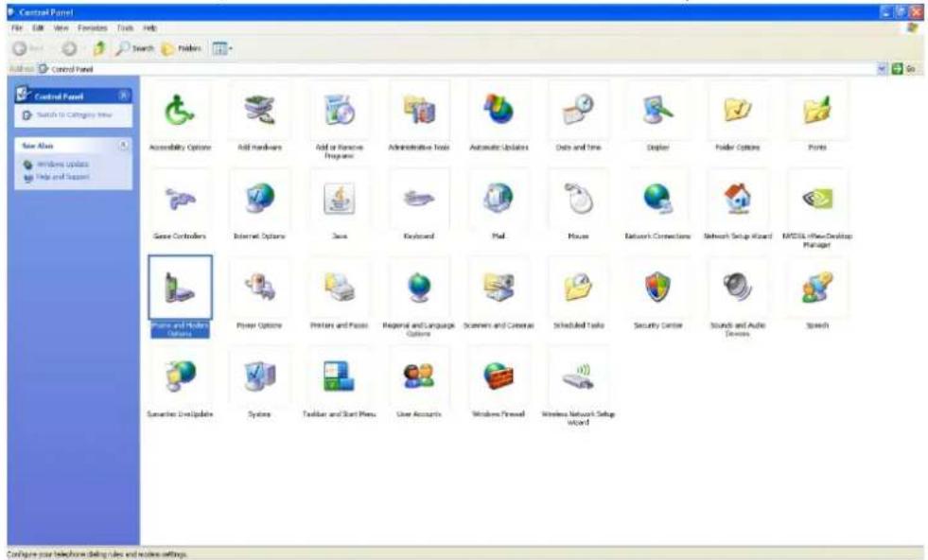Open Power Options icon
Viewport: 928px width, 560px height.
pos(259,288)
